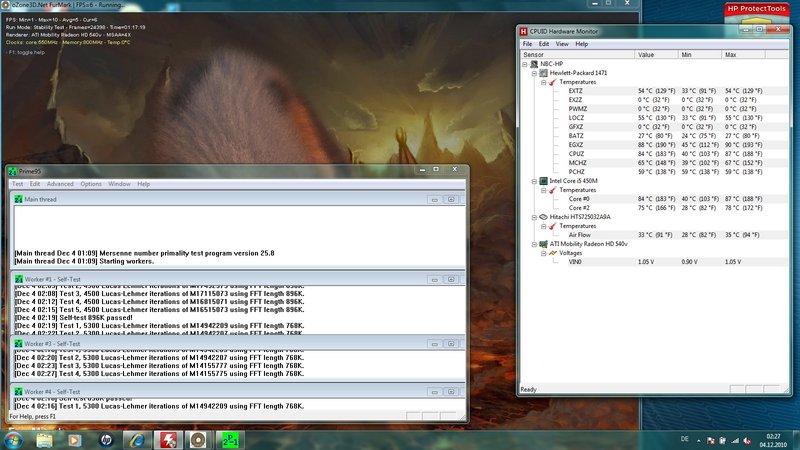Click the NBC-HP computer icon
This screenshot has width=800, height=450.
pyautogui.click(x=534, y=64)
